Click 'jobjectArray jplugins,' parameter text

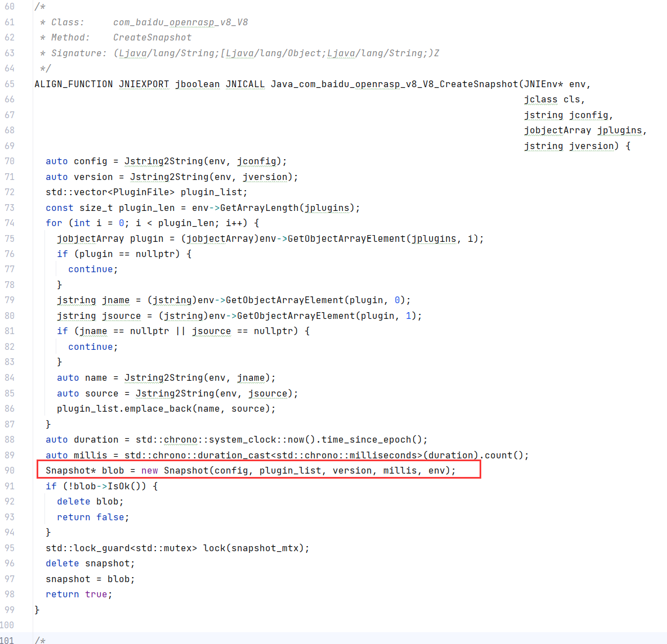(x=585, y=130)
